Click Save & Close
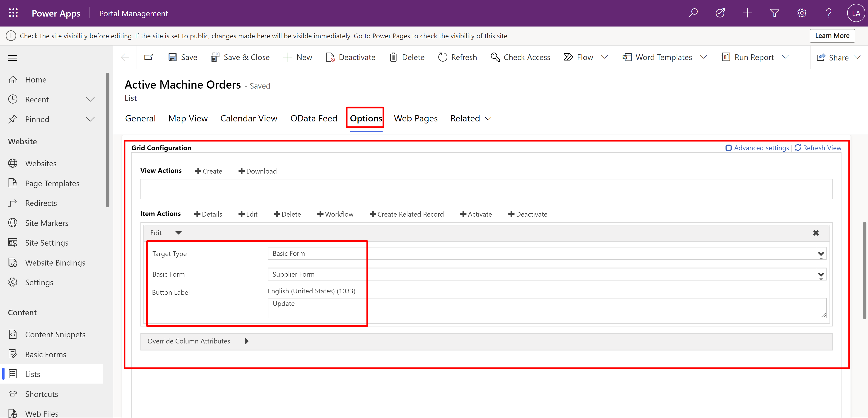Viewport: 868px width, 418px height. click(240, 57)
